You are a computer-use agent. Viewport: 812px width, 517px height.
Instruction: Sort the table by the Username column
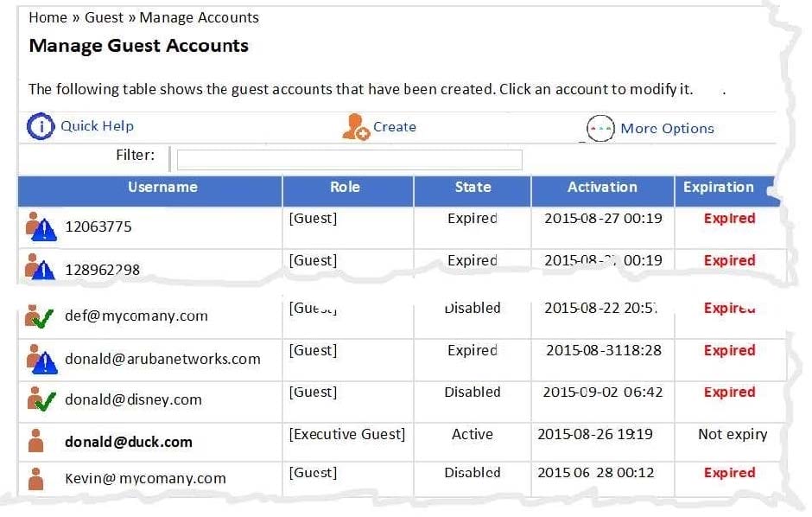coord(162,188)
